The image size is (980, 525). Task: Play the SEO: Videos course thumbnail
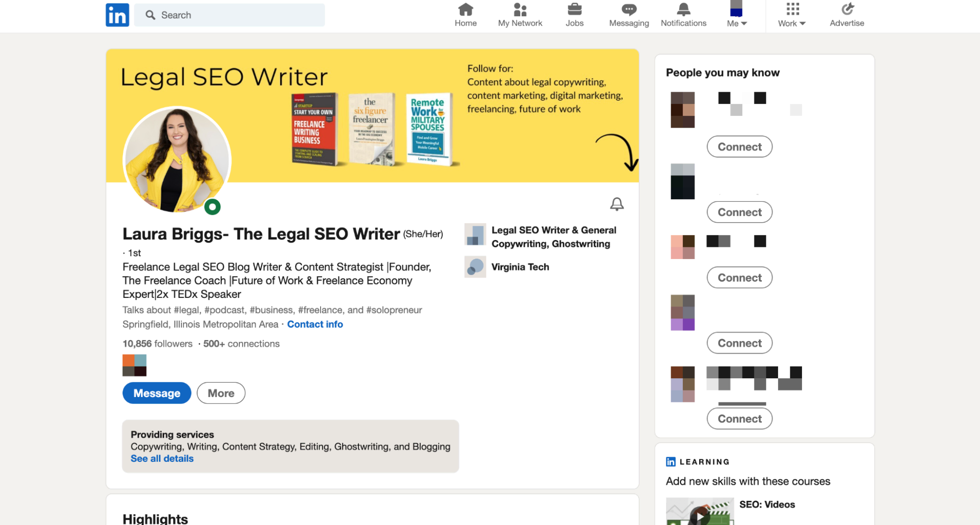(699, 514)
